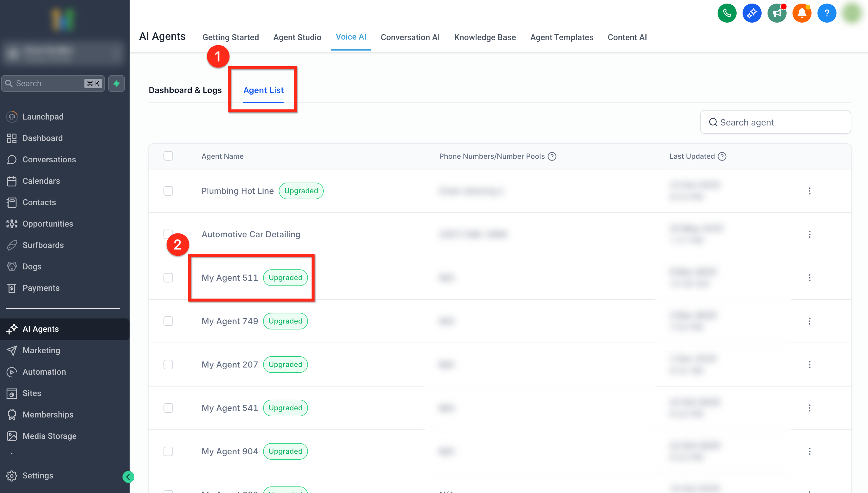The image size is (868, 493).
Task: Switch to Dashboard & Logs tab
Action: tap(185, 90)
